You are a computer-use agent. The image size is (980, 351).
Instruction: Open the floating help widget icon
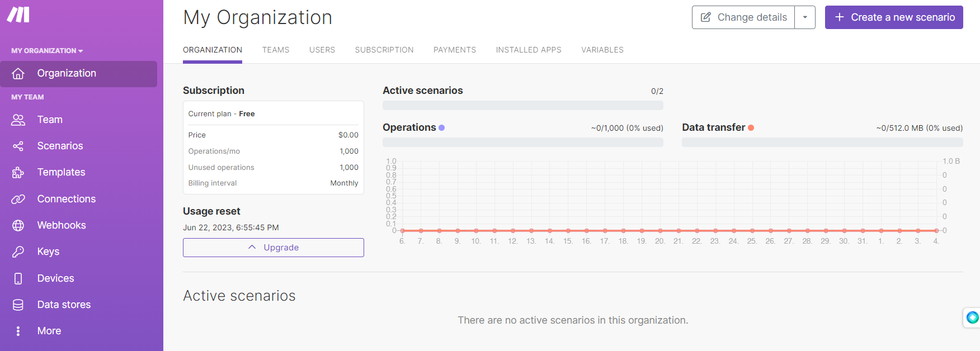pos(972,317)
